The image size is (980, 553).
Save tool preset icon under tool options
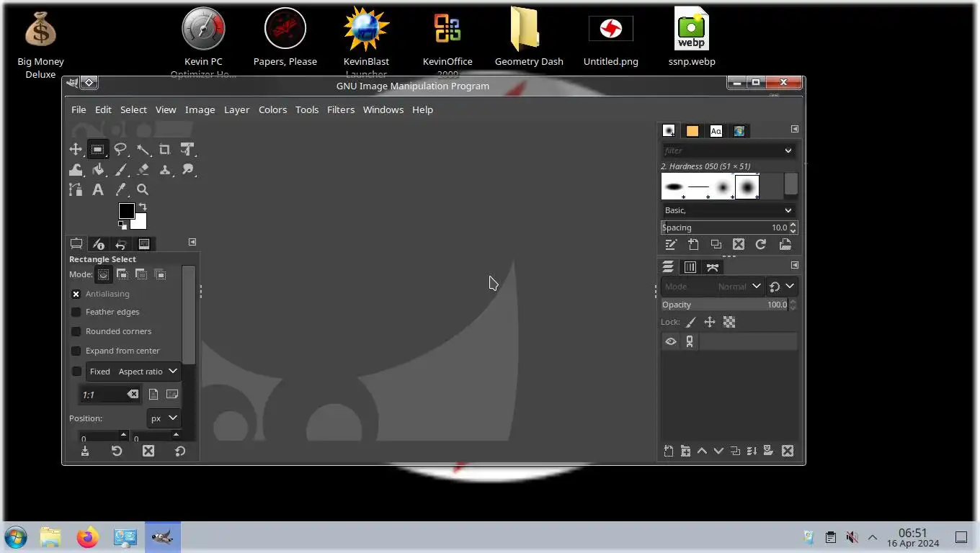85,451
